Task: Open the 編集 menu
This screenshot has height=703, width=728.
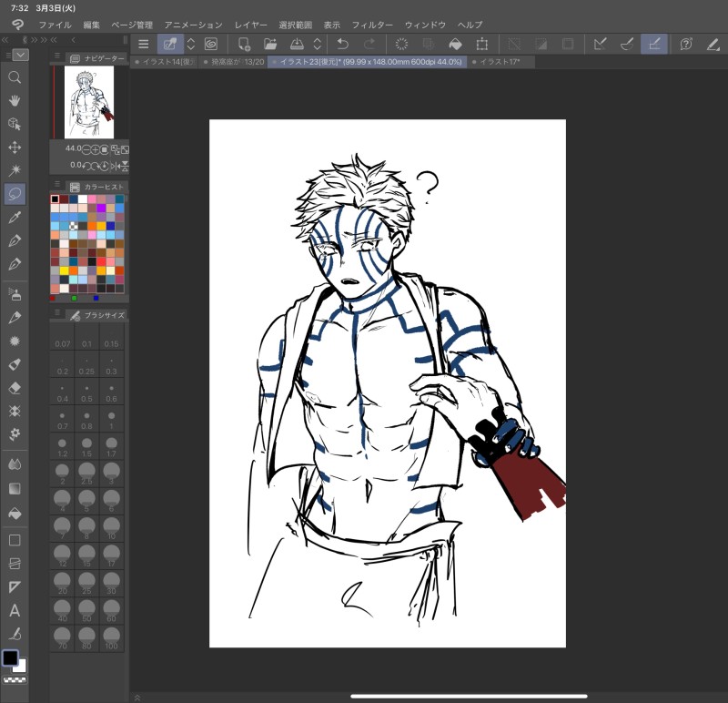Action: 92,25
